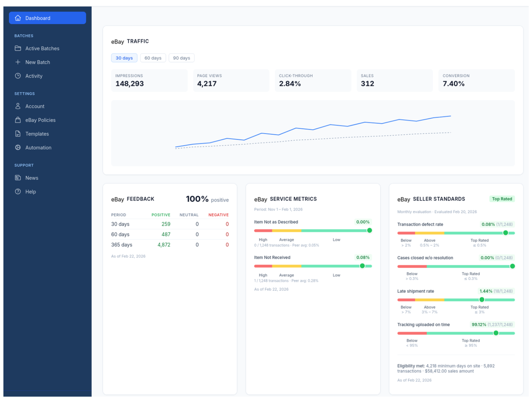Select the New Batch plus icon

pyautogui.click(x=18, y=62)
